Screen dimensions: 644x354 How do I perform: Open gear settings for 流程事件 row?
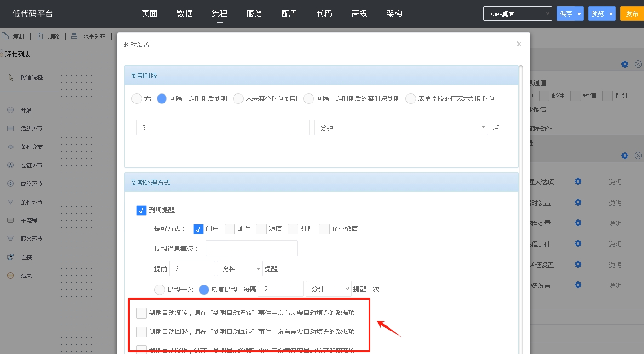coord(578,244)
